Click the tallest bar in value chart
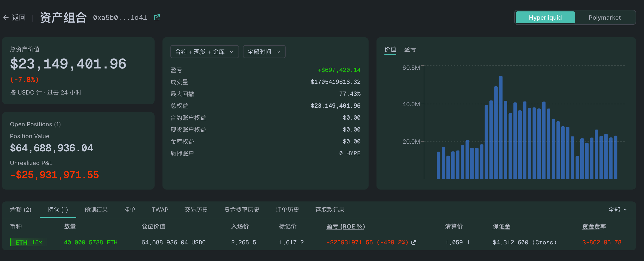 tap(501, 128)
